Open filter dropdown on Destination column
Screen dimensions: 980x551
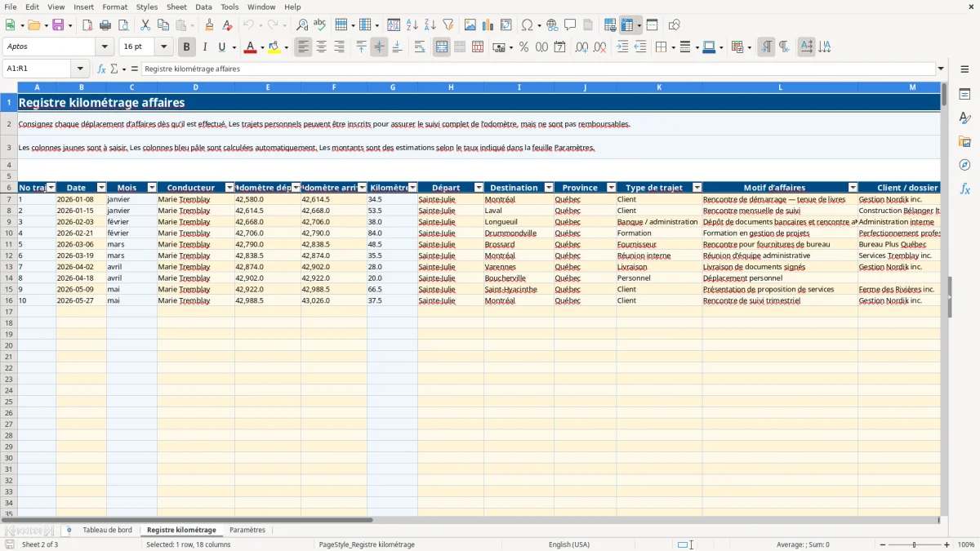click(549, 188)
